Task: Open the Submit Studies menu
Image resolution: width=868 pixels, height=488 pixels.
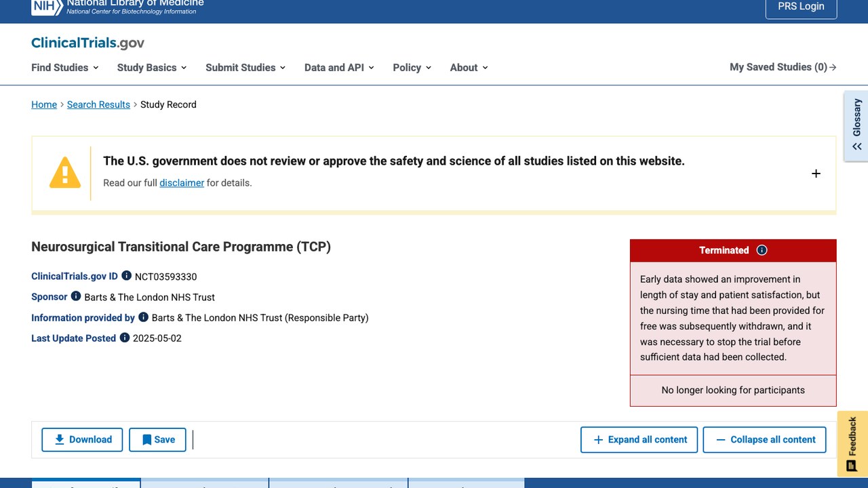Action: pos(245,67)
